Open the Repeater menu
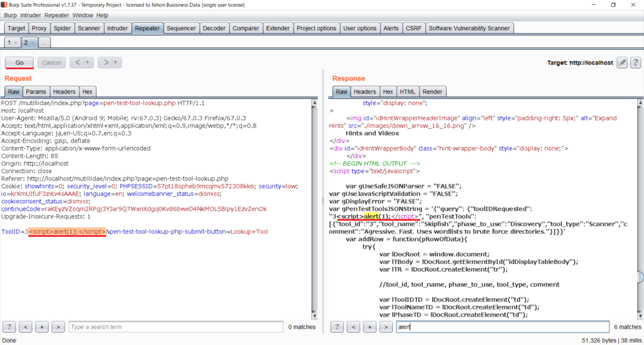Viewport: 644px width, 345px height. 57,16
